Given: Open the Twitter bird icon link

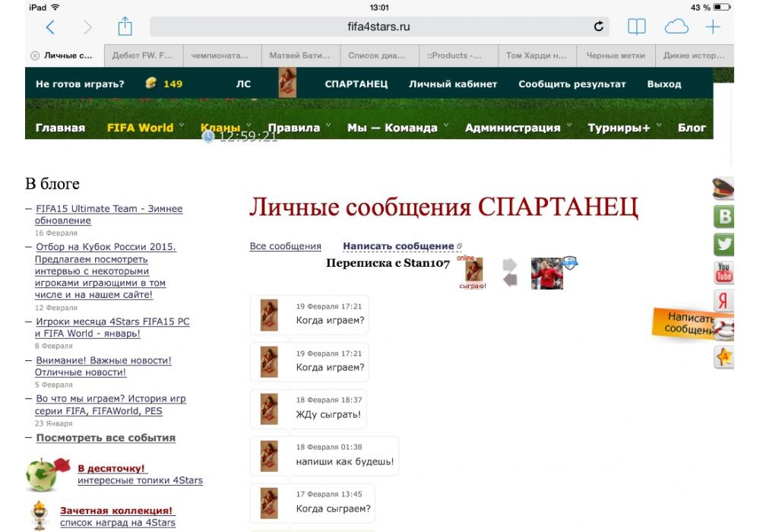Looking at the screenshot, I should pos(724,244).
